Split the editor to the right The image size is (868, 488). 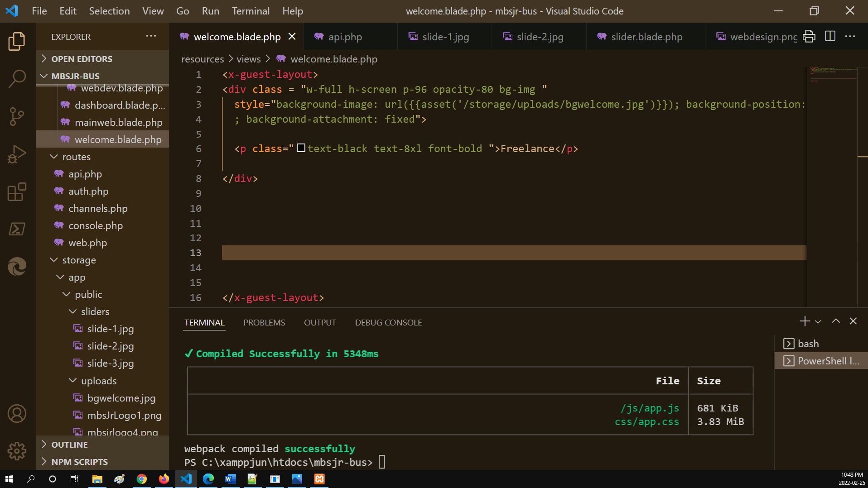(x=830, y=36)
